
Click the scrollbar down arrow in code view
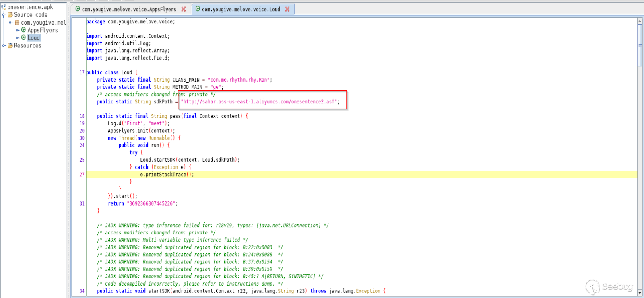(x=640, y=293)
